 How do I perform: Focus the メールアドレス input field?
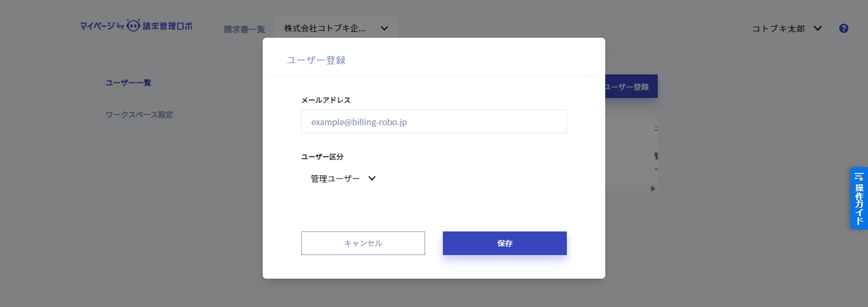433,122
